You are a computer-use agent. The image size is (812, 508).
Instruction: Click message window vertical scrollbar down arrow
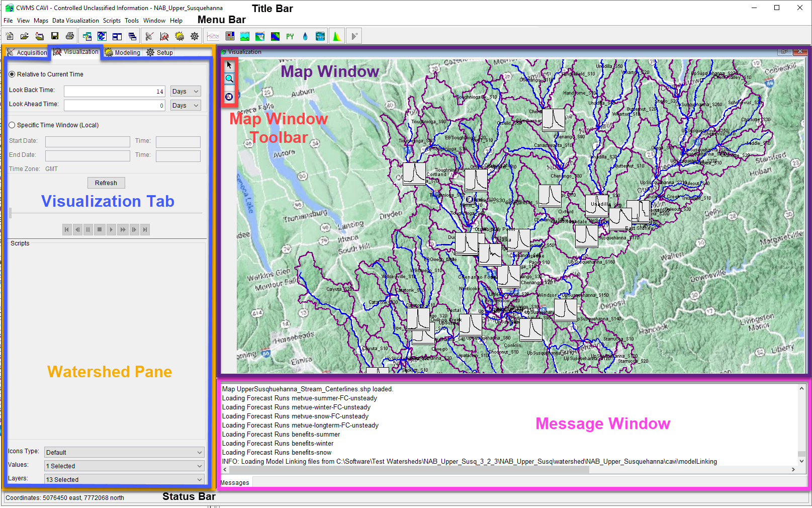click(x=801, y=461)
